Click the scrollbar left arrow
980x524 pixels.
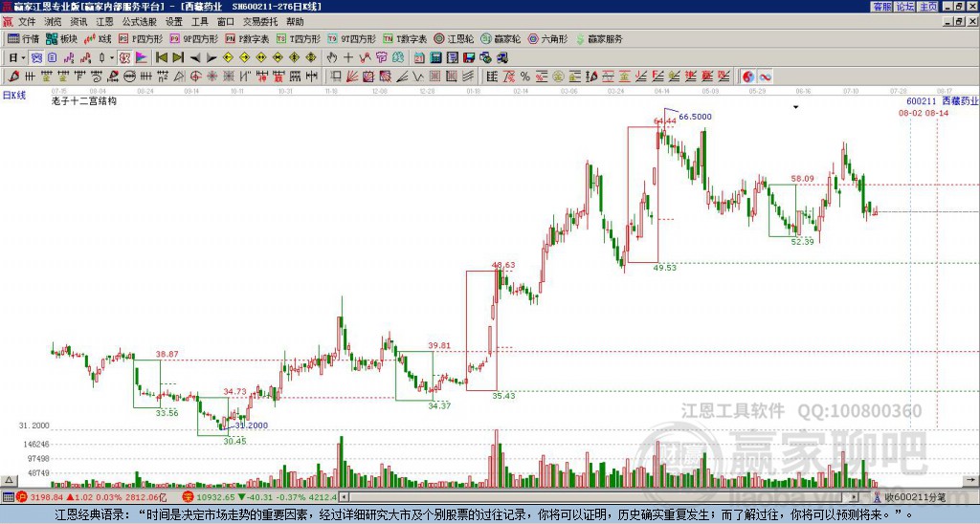point(343,497)
